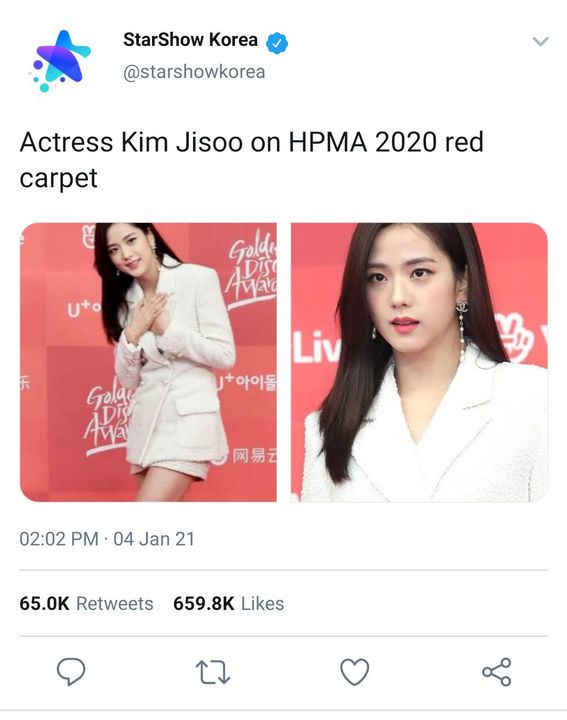
Task: Click the word Likes label
Action: [x=263, y=603]
